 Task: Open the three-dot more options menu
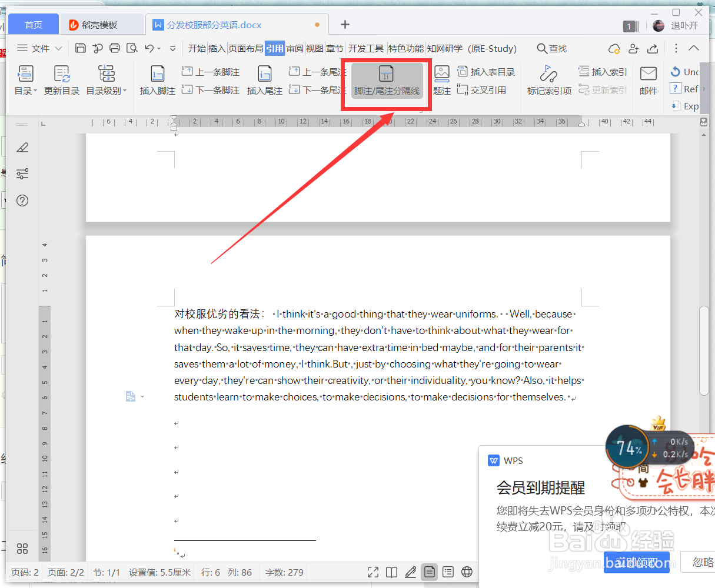(x=676, y=48)
